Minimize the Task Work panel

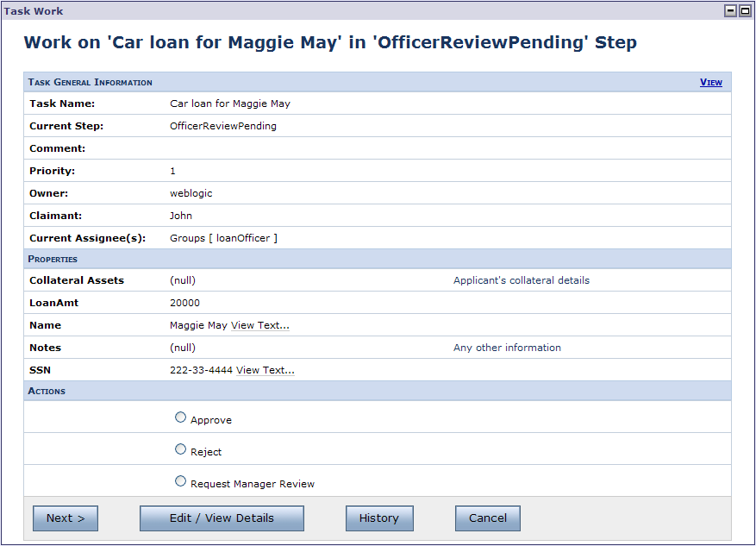(730, 10)
